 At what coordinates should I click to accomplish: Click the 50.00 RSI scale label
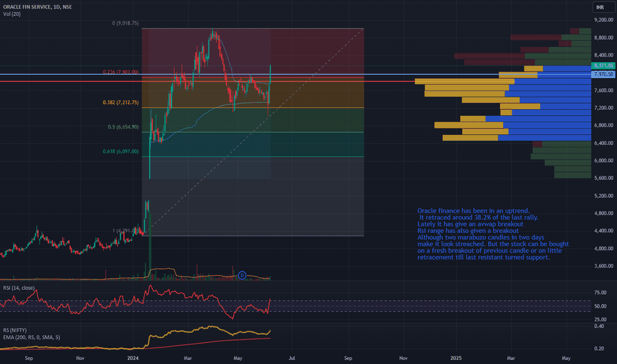pyautogui.click(x=600, y=306)
